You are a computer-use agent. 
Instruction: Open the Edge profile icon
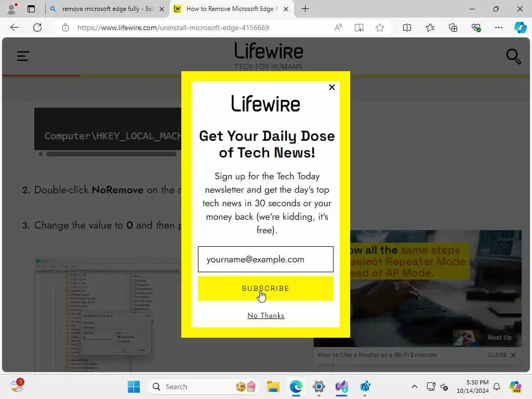click(x=11, y=9)
